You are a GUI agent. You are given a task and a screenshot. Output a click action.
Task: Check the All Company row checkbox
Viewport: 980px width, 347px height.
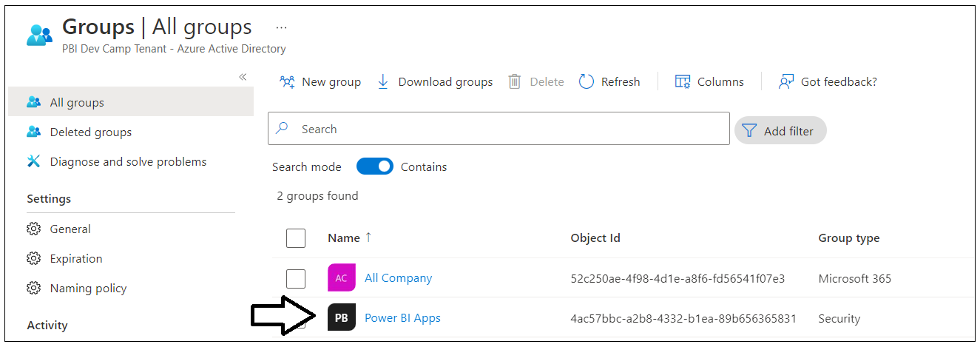coord(296,279)
